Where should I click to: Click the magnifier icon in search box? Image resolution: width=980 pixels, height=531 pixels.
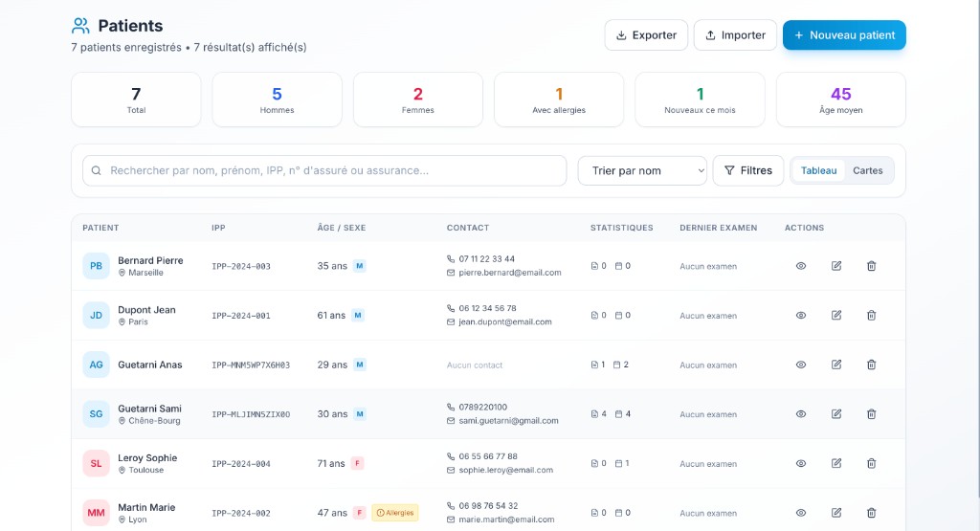tap(97, 170)
